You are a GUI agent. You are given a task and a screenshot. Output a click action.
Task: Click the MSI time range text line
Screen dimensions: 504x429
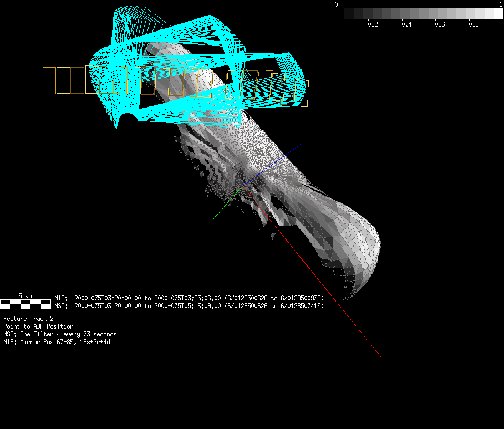[x=189, y=305]
